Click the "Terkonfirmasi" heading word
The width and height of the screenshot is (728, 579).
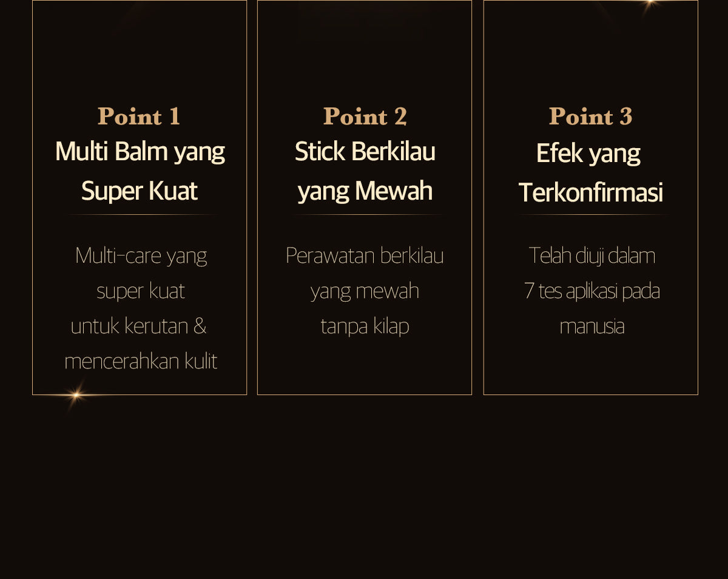590,193
